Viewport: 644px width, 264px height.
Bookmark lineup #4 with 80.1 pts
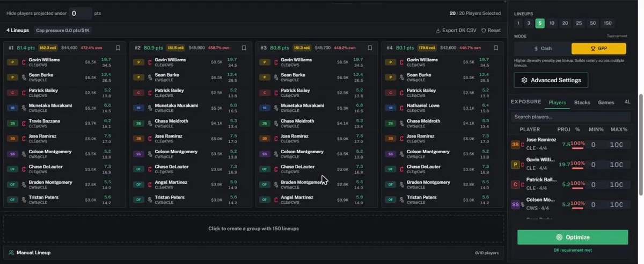point(495,48)
